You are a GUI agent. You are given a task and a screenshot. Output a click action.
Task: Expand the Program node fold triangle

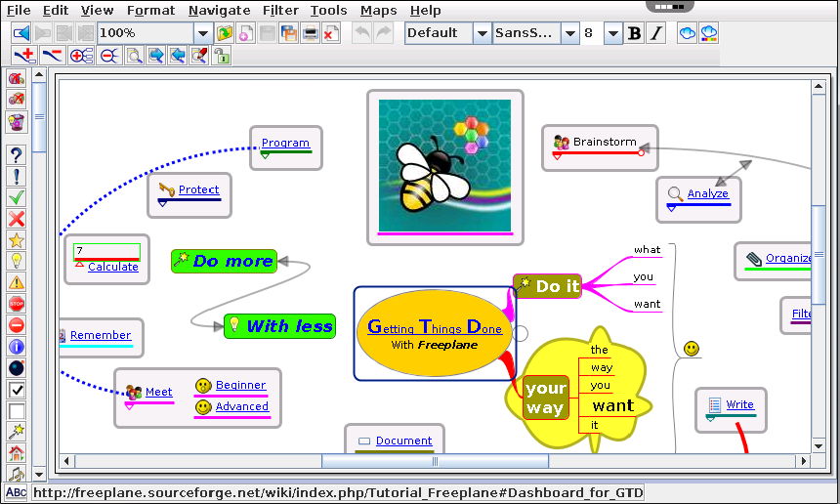pos(265,155)
